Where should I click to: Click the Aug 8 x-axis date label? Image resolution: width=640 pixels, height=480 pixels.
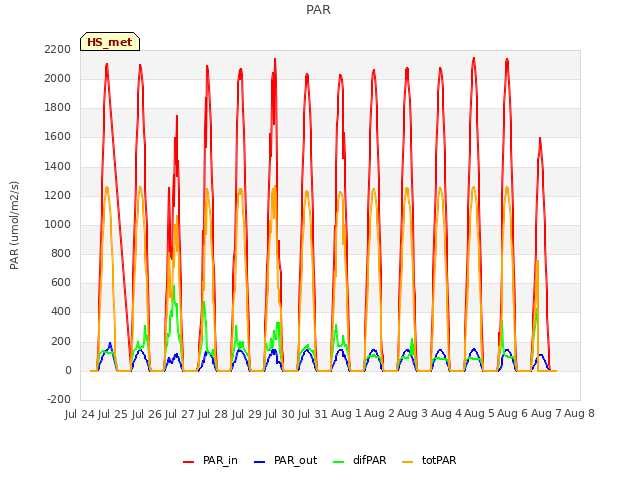[x=579, y=414]
